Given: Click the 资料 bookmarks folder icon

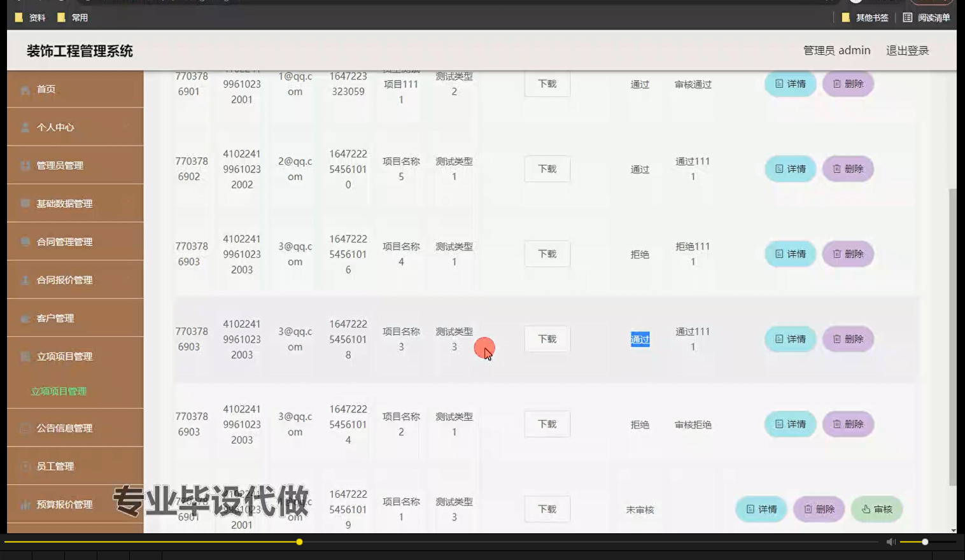Looking at the screenshot, I should 20,17.
